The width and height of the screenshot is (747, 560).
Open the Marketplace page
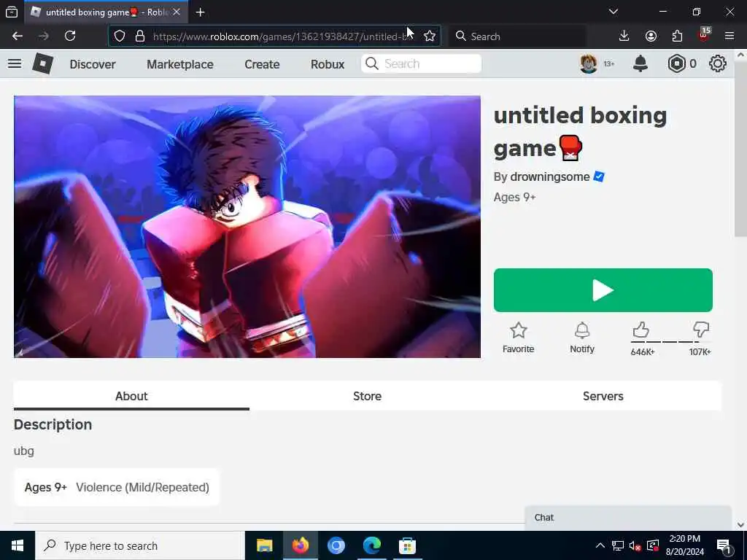pos(180,64)
